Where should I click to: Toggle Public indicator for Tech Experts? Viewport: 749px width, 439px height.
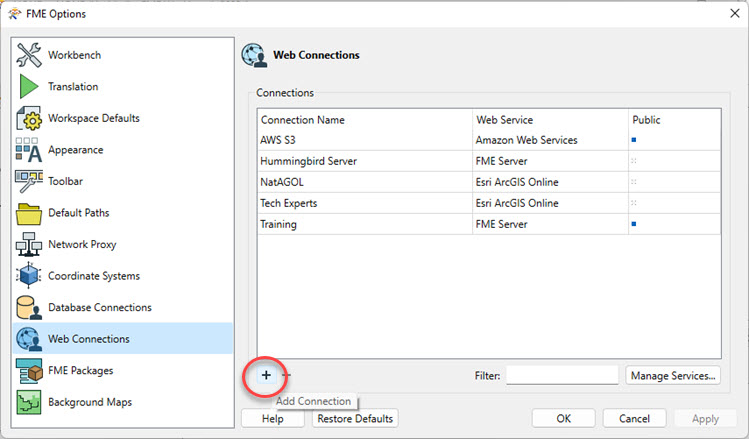click(x=634, y=203)
